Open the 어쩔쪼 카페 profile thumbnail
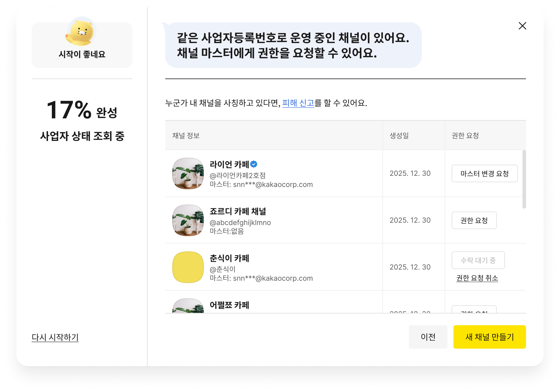This screenshot has height=392, width=560. pyautogui.click(x=188, y=306)
